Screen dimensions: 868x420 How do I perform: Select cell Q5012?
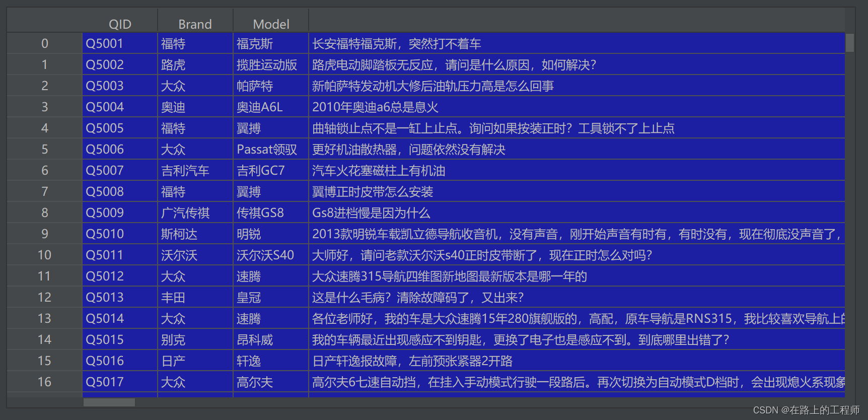coord(120,276)
